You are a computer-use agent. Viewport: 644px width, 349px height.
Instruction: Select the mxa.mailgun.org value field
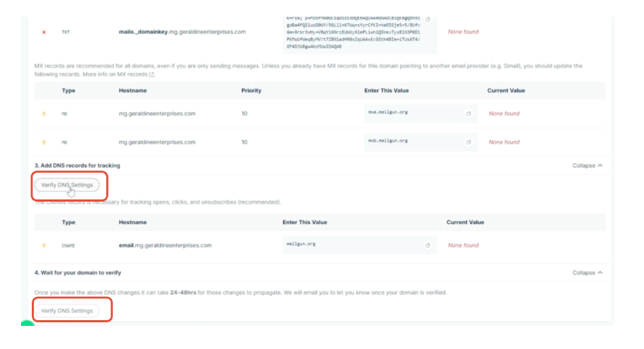tap(412, 113)
